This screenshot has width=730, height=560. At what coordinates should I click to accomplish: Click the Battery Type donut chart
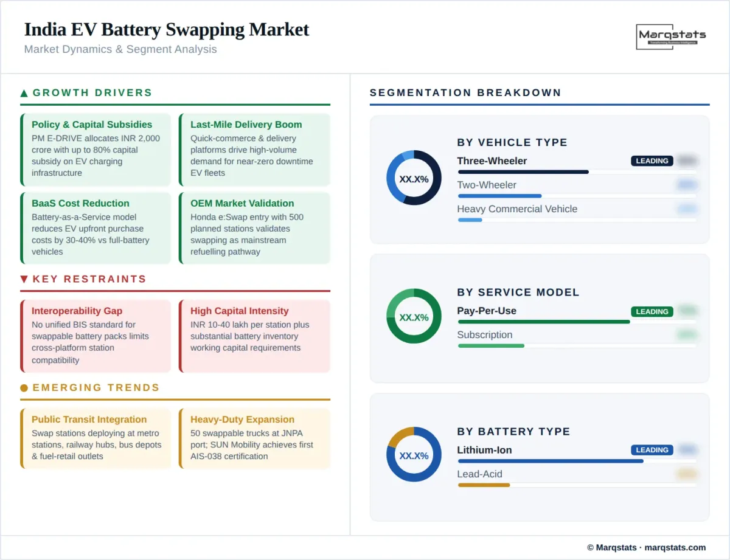(x=414, y=455)
